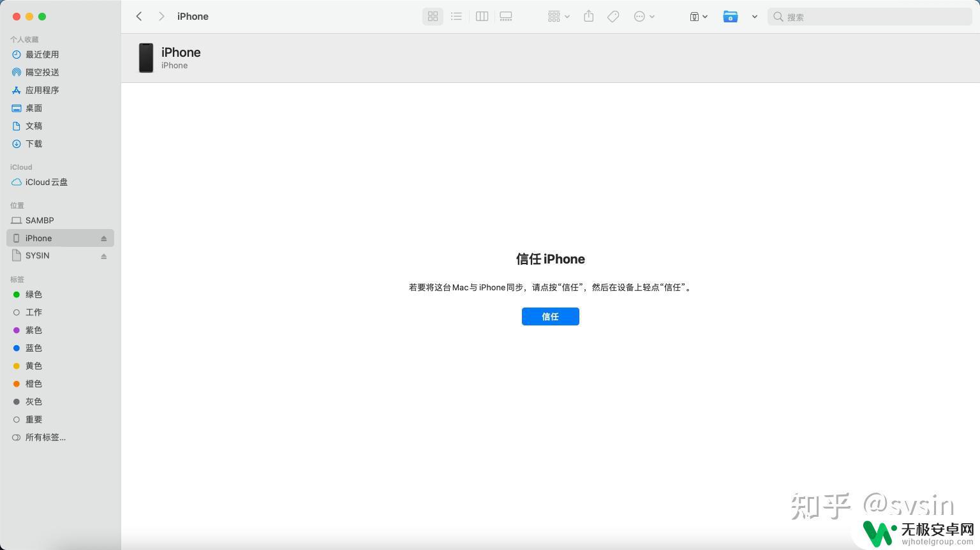Switch to column view
This screenshot has height=550, width=980.
[482, 17]
